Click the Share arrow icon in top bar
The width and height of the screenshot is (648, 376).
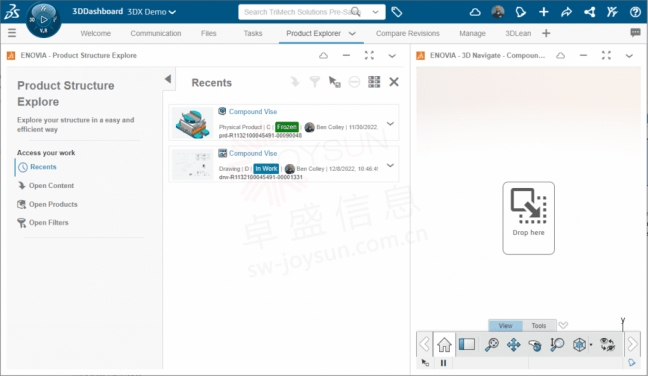click(566, 12)
